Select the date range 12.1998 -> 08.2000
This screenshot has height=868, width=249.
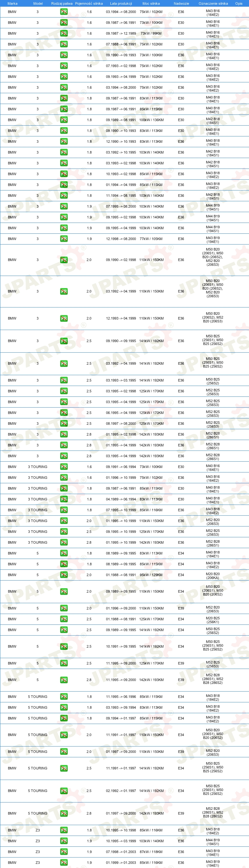pyautogui.click(x=121, y=239)
